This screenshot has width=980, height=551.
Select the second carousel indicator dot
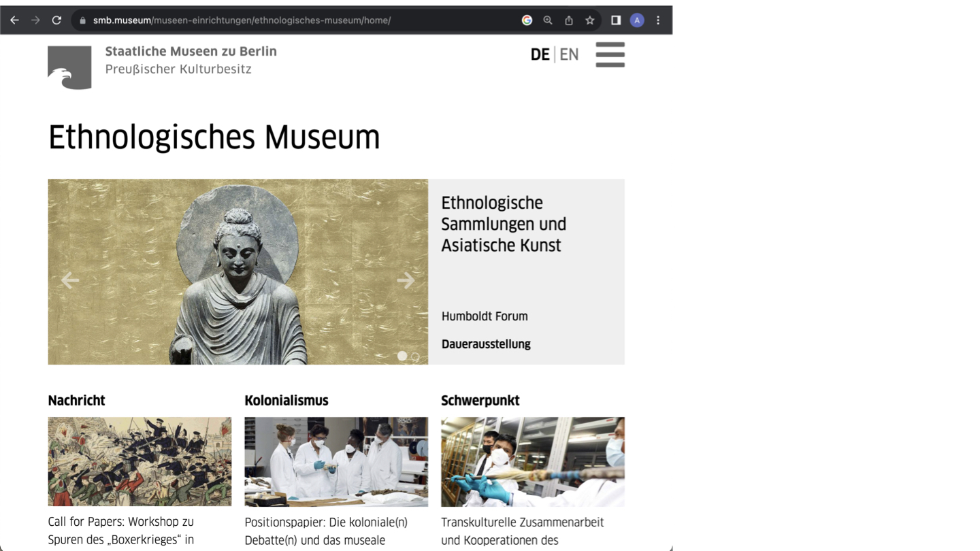pyautogui.click(x=415, y=356)
